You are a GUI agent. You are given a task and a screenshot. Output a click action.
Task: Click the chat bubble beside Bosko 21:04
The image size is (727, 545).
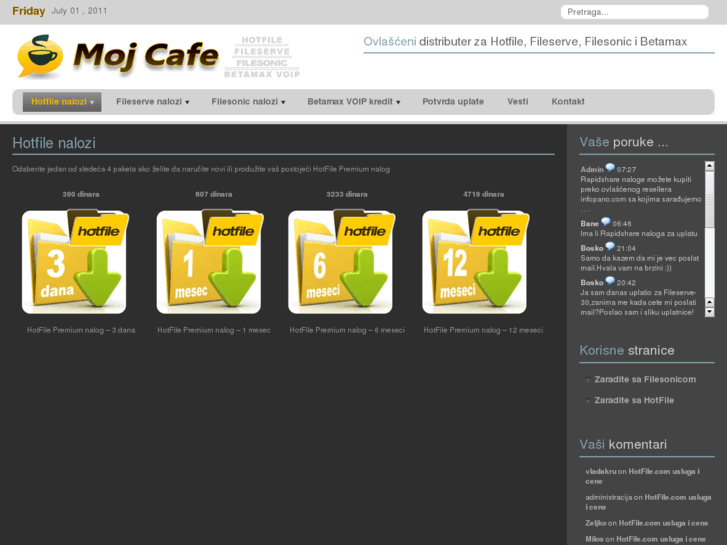click(610, 246)
